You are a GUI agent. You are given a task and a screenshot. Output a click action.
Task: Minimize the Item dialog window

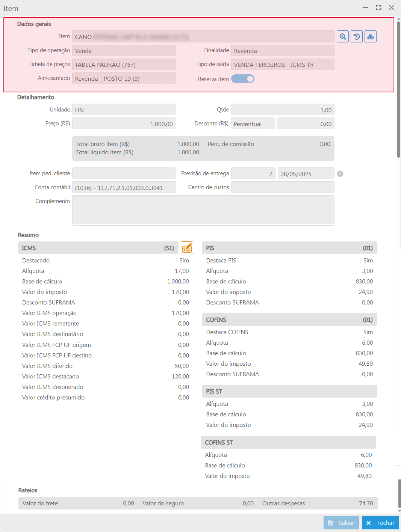(365, 8)
